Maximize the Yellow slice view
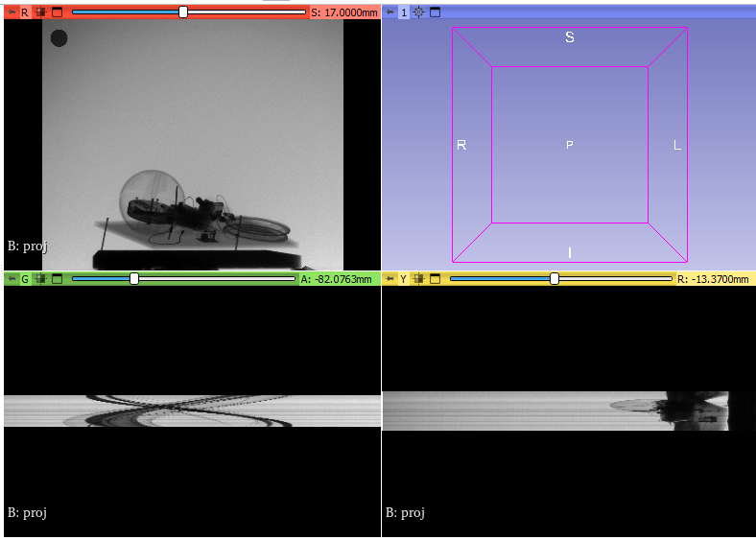The height and width of the screenshot is (540, 756). pos(435,278)
